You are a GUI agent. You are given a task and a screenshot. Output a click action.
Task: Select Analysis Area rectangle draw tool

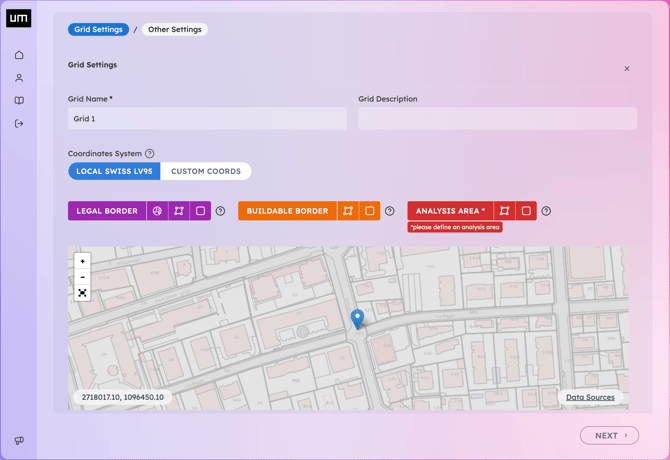[x=526, y=211]
